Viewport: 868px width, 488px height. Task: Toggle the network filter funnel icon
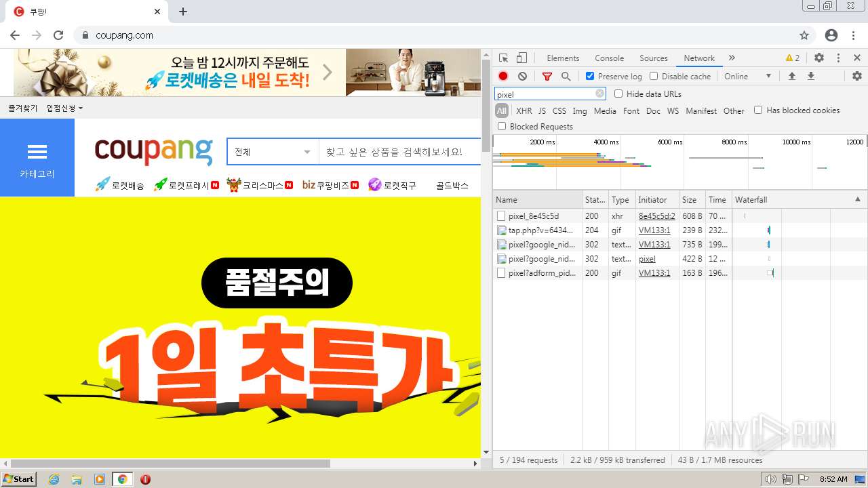[x=547, y=77]
